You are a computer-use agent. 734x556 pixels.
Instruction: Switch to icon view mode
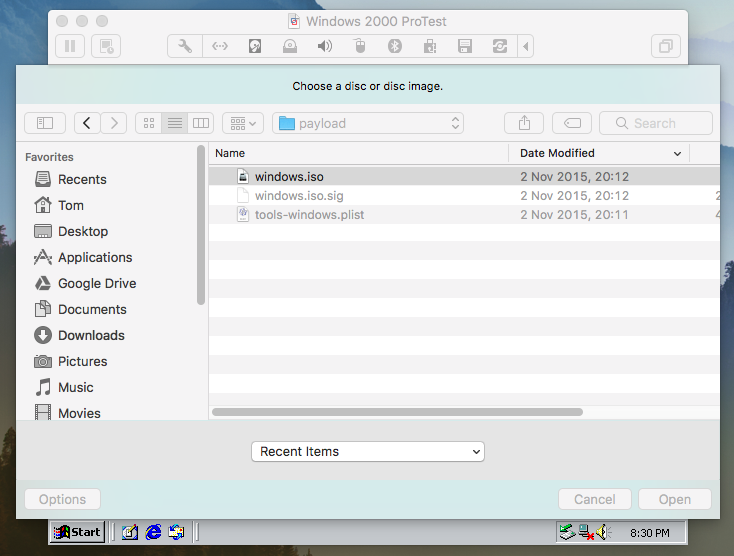(x=149, y=123)
